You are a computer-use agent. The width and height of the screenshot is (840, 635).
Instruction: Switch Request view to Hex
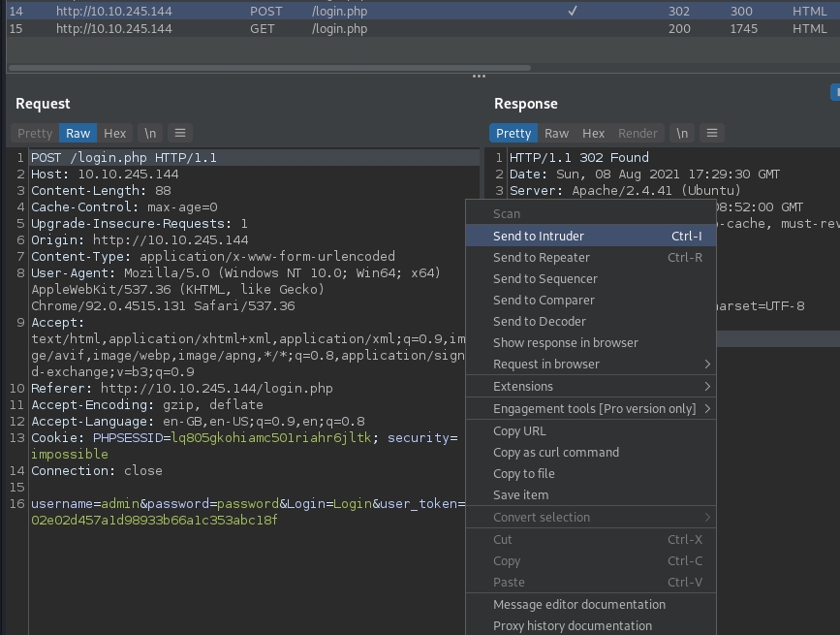(115, 133)
